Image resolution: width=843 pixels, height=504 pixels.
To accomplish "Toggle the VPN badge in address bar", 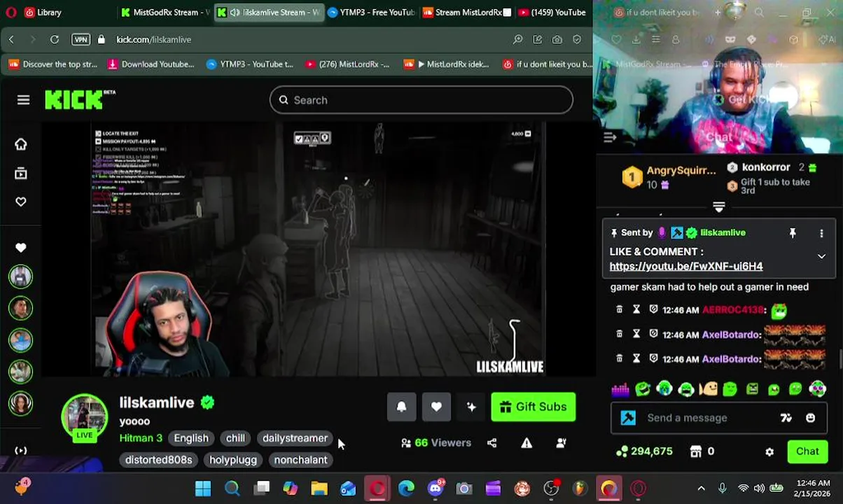I will coord(81,39).
